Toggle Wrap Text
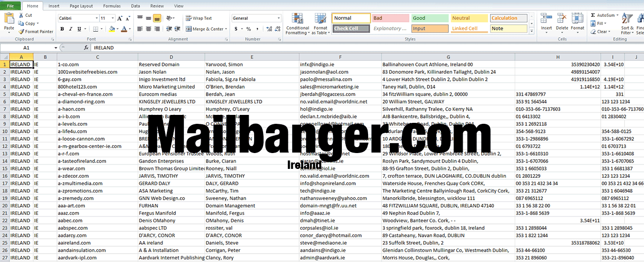Image resolution: width=644 pixels, height=262 pixels. [x=199, y=18]
